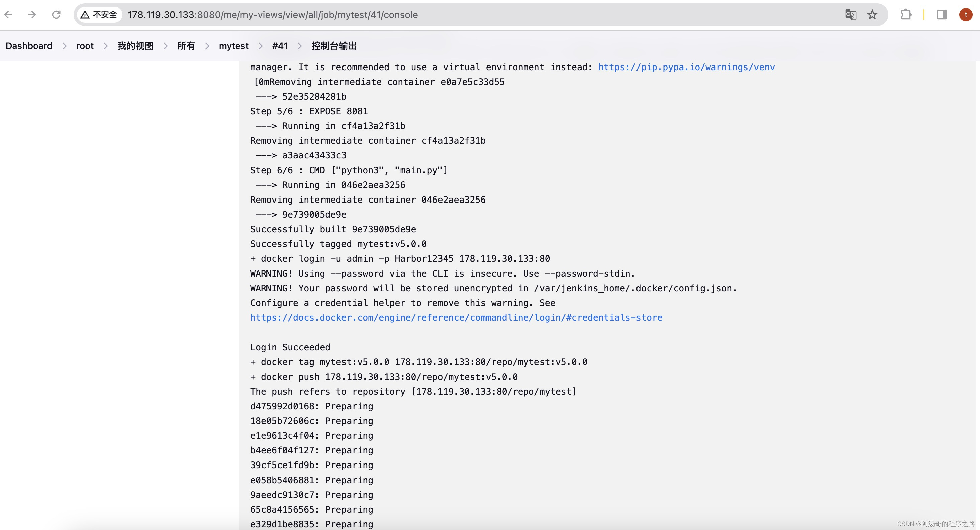
Task: Click the 'Login Succeeded' text
Action: [290, 347]
